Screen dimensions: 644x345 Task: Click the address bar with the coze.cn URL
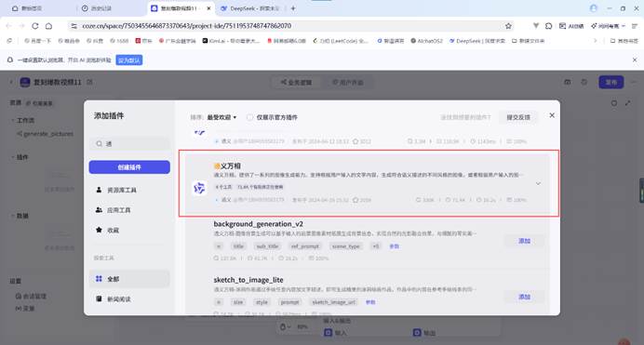[x=288, y=26]
